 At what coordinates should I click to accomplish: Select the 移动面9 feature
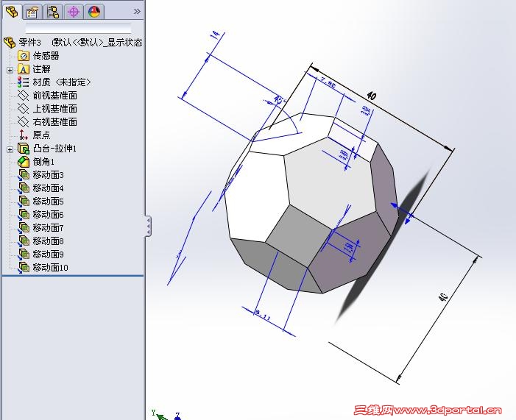[x=48, y=255]
